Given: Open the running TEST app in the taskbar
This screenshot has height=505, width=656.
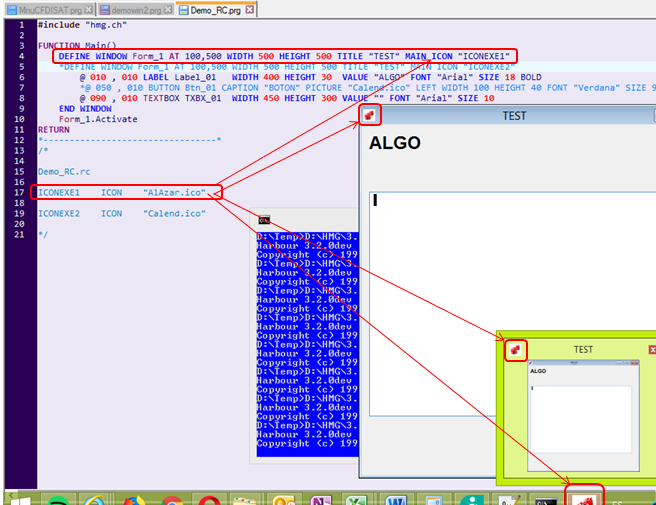Looking at the screenshot, I should [x=584, y=498].
